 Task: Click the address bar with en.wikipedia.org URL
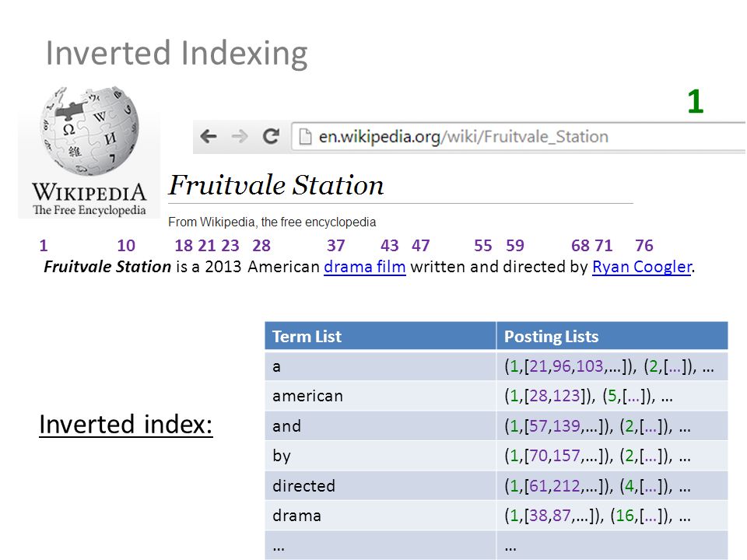pyautogui.click(x=518, y=137)
